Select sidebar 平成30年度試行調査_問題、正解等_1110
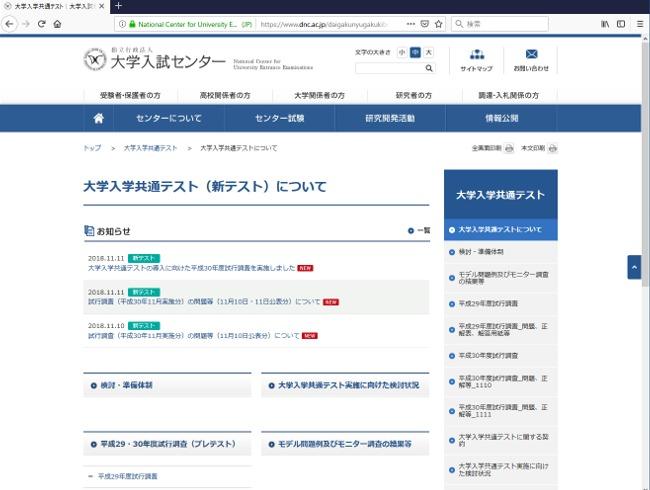650x490 pixels. 501,381
